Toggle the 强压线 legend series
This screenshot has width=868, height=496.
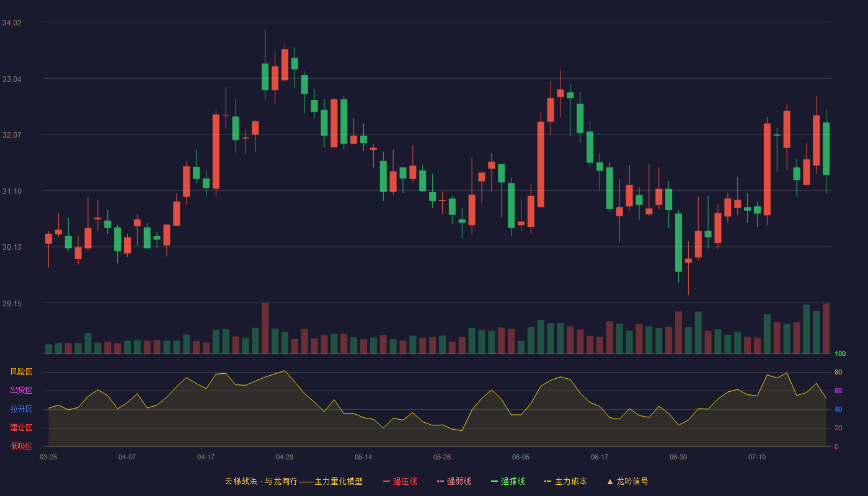[x=400, y=481]
